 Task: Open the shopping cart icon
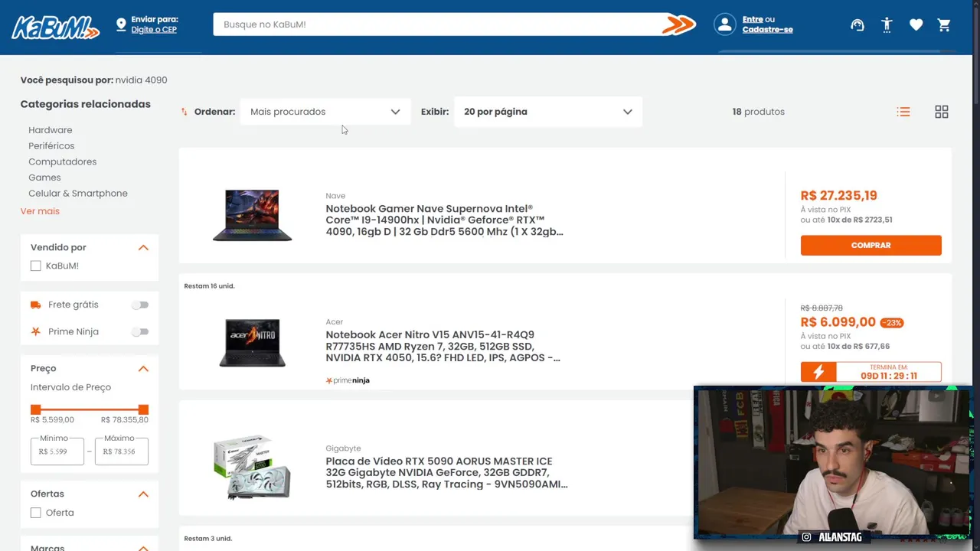pyautogui.click(x=944, y=25)
